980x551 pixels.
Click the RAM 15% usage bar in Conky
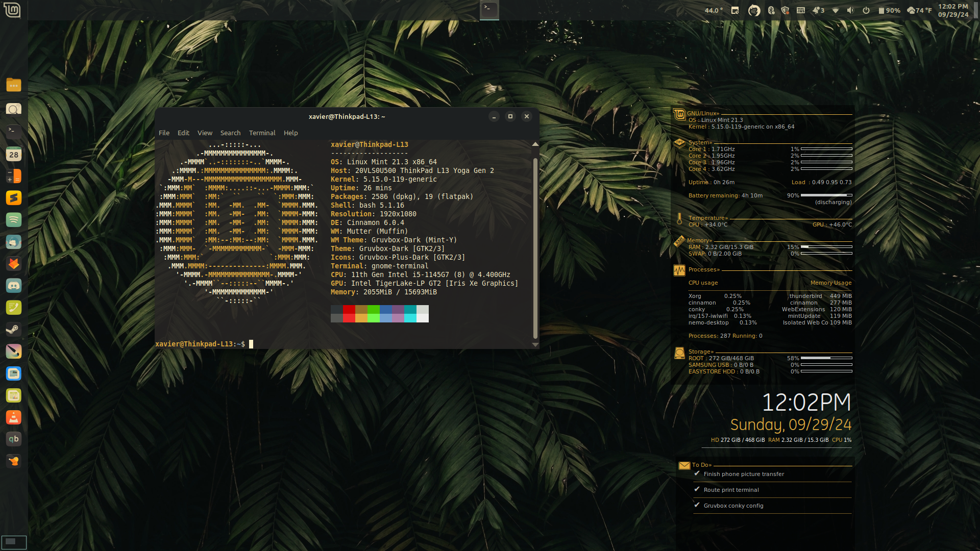pos(826,247)
